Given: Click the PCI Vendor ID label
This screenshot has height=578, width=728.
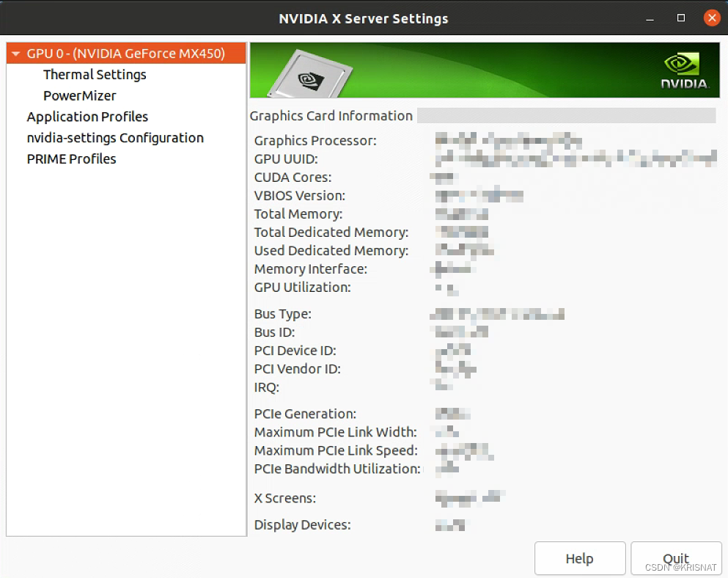Looking at the screenshot, I should [297, 369].
